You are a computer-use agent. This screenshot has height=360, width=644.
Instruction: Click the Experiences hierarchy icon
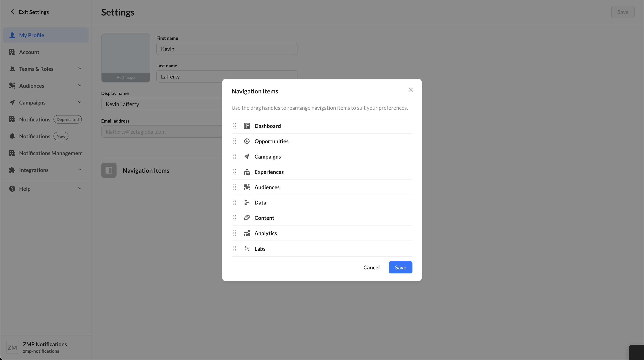coord(247,172)
